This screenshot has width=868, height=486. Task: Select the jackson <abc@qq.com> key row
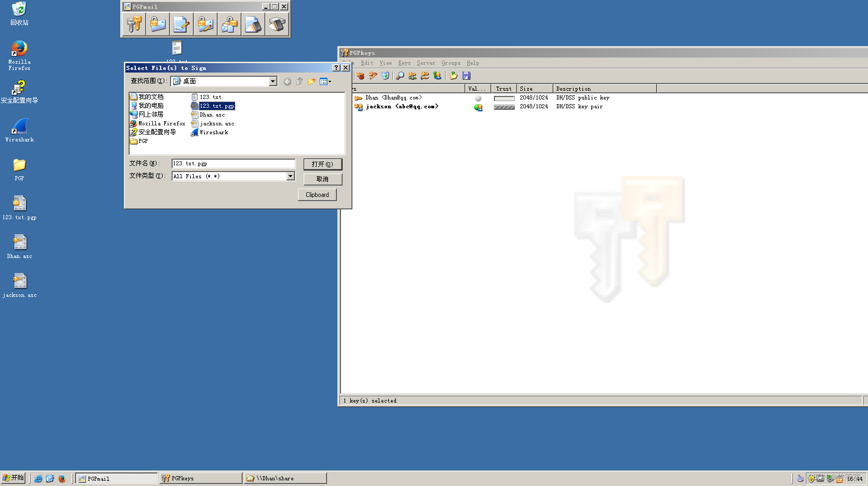pyautogui.click(x=396, y=107)
